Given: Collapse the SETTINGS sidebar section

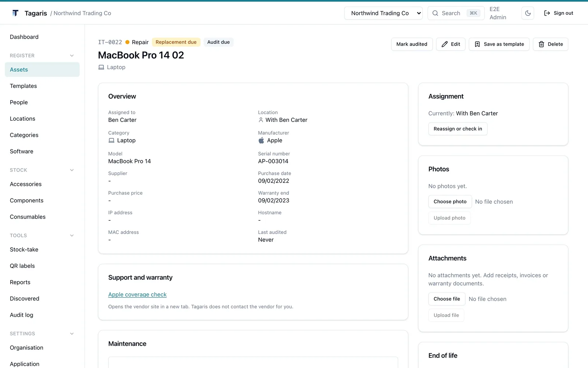Looking at the screenshot, I should click(x=72, y=334).
